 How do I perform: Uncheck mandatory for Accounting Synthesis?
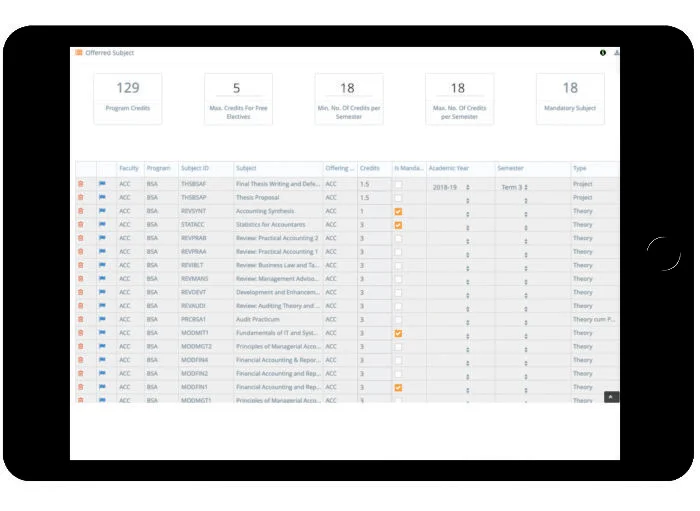tap(398, 212)
